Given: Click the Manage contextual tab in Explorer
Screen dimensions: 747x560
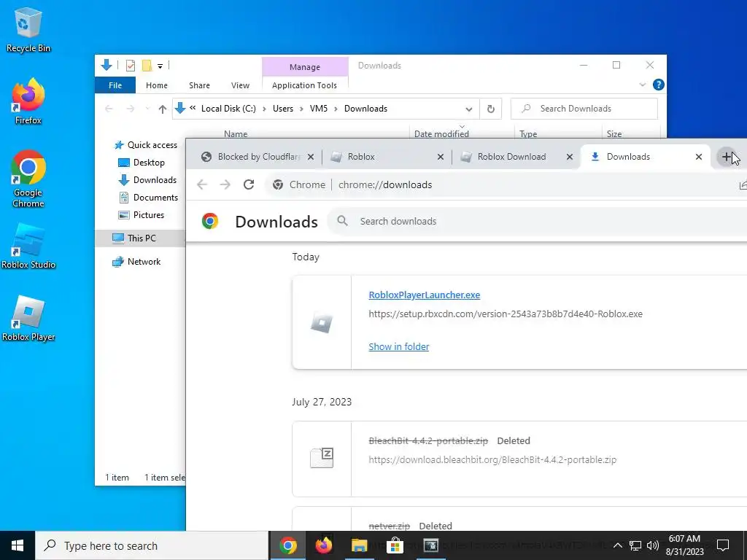Looking at the screenshot, I should pos(305,67).
